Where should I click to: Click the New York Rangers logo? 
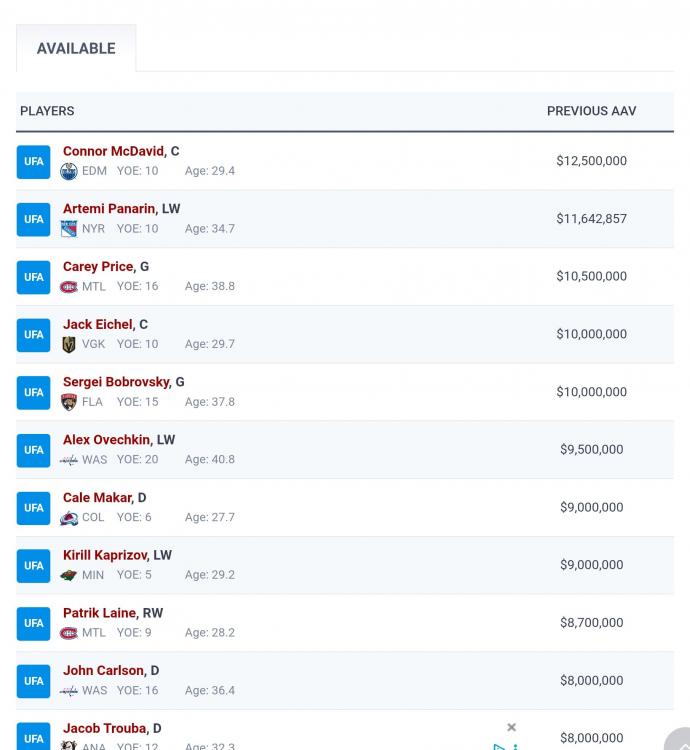click(69, 229)
